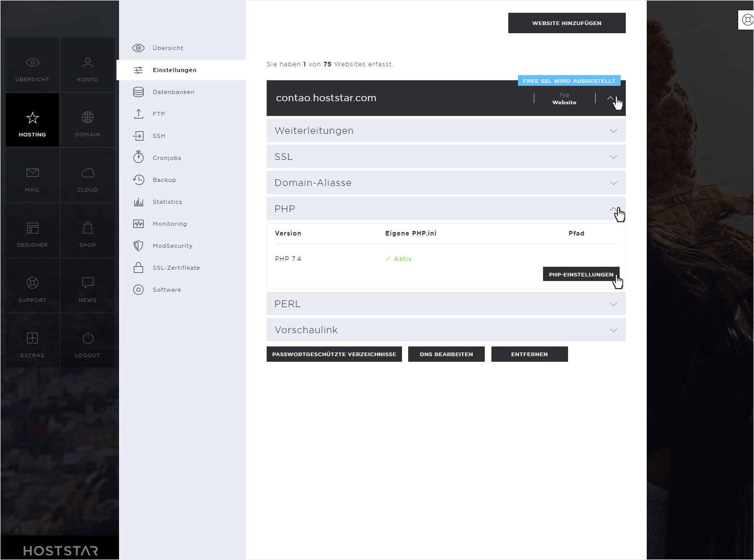Click the Version column header

pyautogui.click(x=288, y=233)
